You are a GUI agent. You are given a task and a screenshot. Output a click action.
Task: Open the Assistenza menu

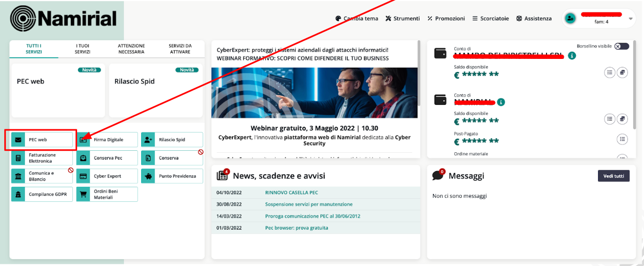[534, 18]
